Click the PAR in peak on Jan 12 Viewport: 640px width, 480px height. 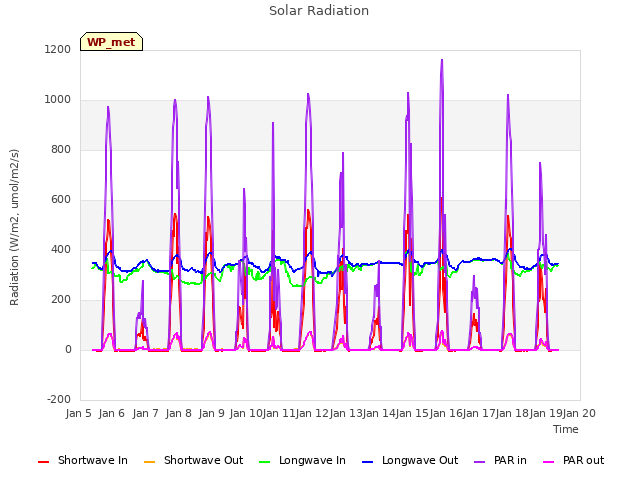tap(308, 94)
